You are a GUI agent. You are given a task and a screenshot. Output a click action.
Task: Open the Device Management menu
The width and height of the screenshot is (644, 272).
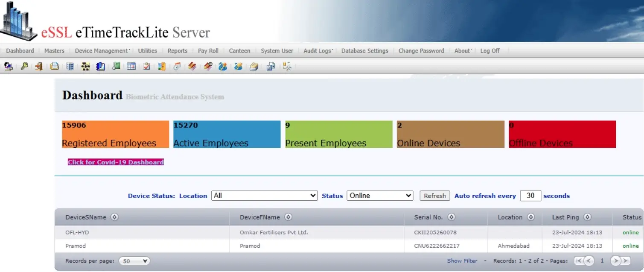(102, 50)
